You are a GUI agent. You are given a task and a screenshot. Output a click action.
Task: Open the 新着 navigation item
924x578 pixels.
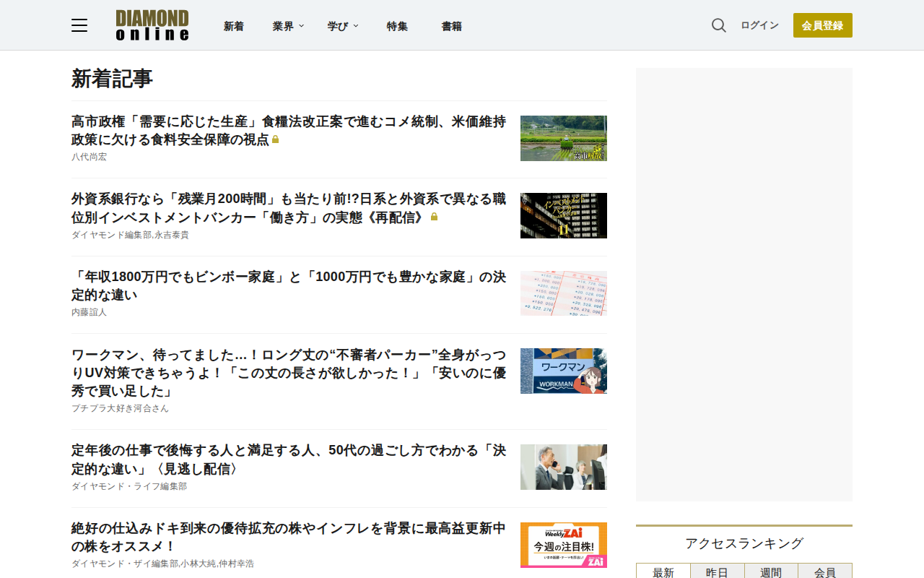click(234, 26)
